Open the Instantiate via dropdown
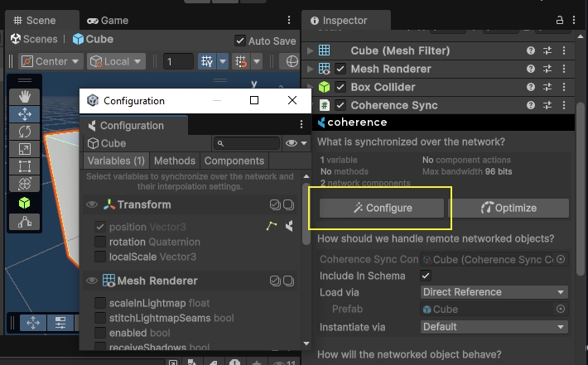Viewport: 588px width, 365px height. coord(494,327)
